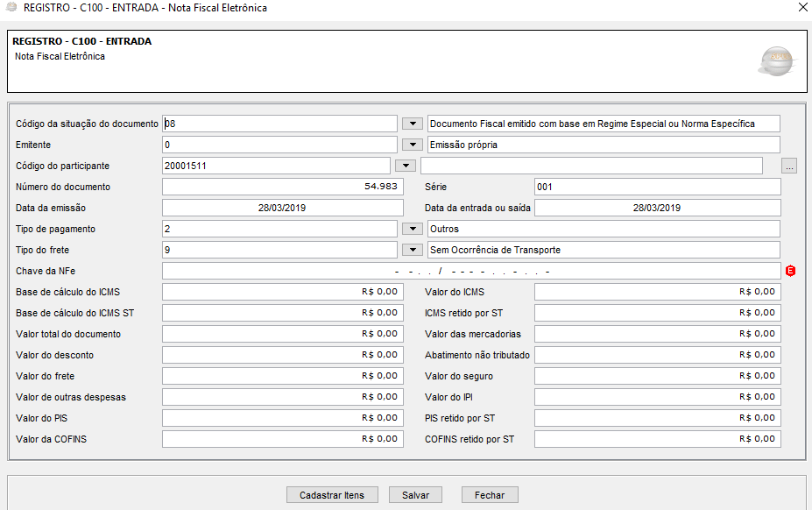
Task: Click the window icon in title bar
Action: coord(11,8)
